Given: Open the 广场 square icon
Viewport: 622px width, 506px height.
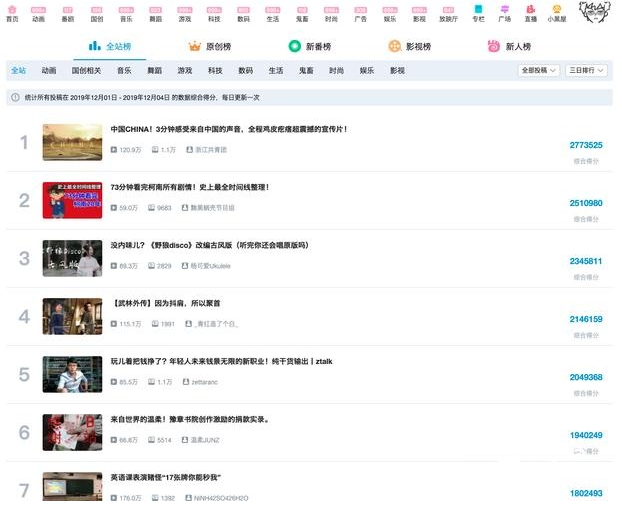Looking at the screenshot, I should 505,14.
